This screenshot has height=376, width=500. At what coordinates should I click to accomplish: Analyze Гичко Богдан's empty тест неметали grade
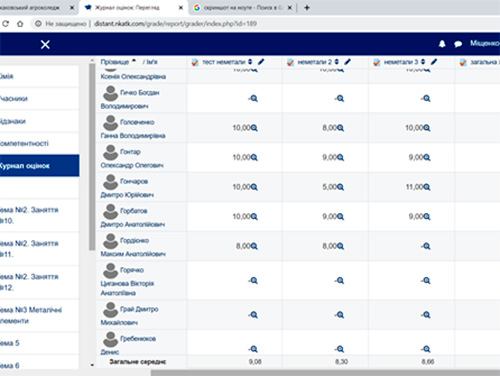point(254,98)
